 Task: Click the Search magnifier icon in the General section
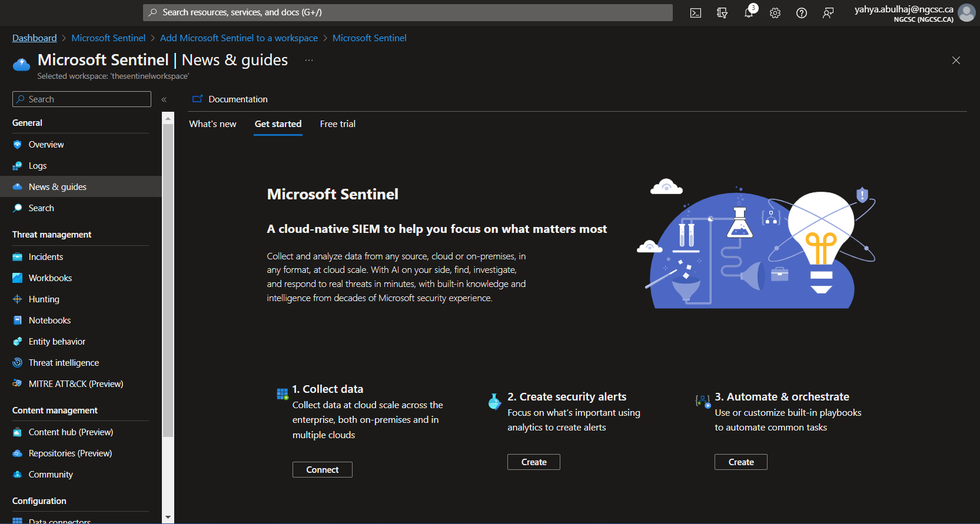click(x=18, y=208)
